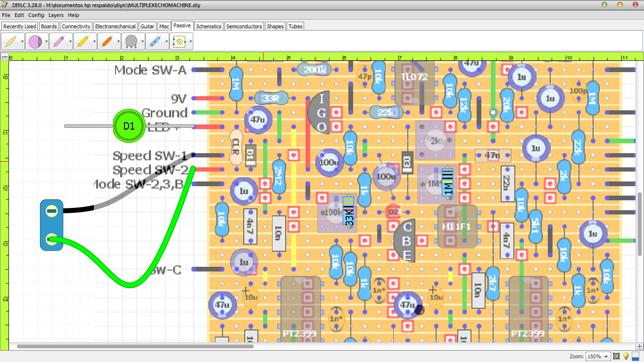
Task: Pick the yellow film capacitor tool
Action: 83,41
